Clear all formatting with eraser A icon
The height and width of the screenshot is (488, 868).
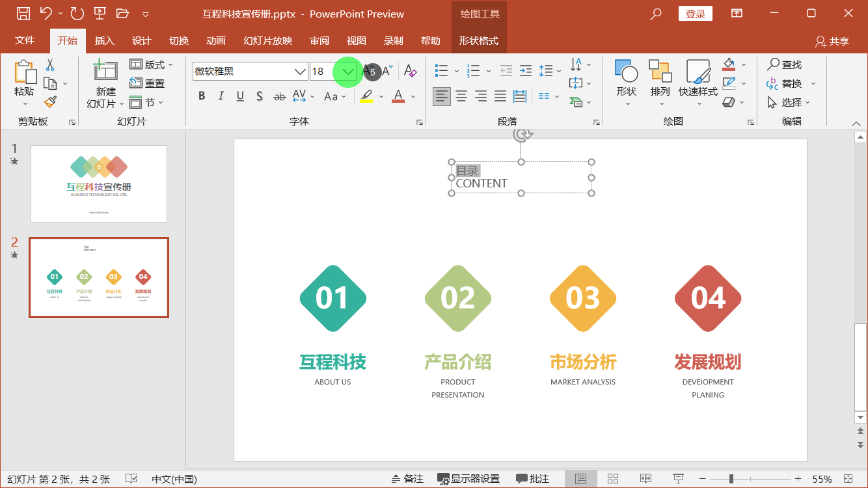[410, 71]
